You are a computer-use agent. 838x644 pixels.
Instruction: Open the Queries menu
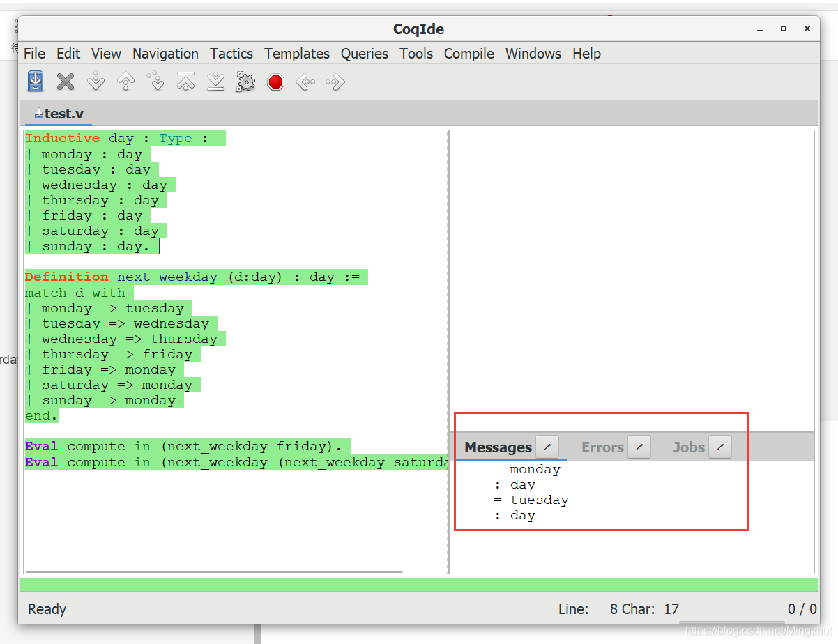365,54
